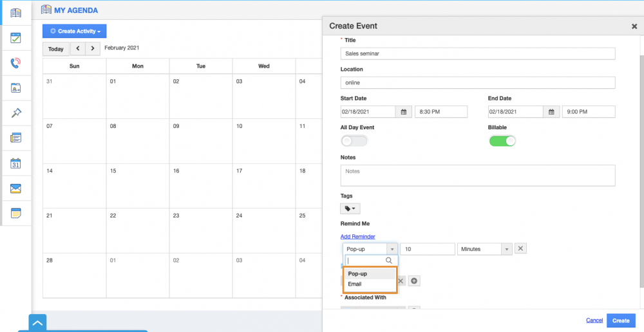
Task: Go to next month with right arrow
Action: [93, 48]
